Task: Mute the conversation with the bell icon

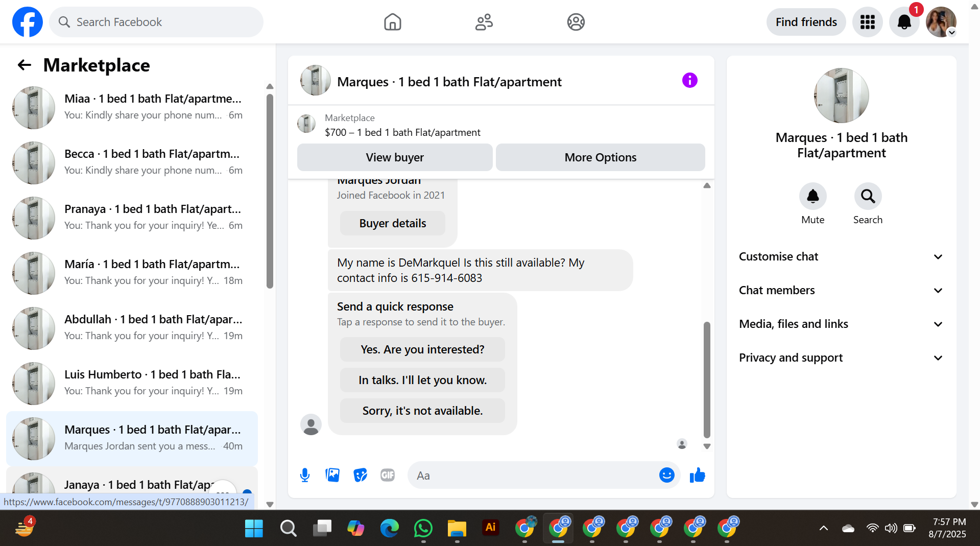Action: [x=812, y=196]
